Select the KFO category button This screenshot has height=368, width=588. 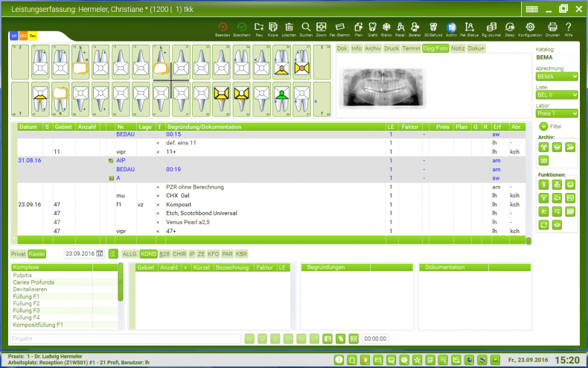[214, 254]
